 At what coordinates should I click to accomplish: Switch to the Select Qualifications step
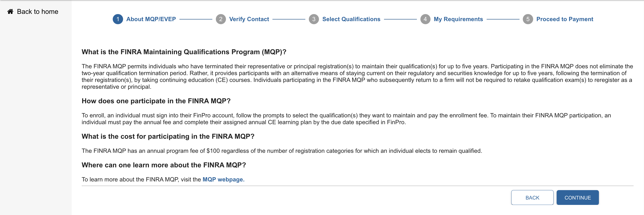pos(351,19)
